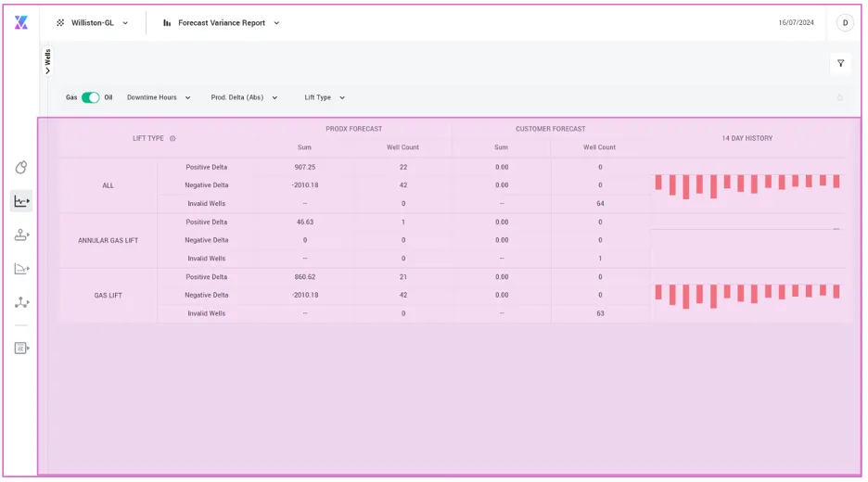The width and height of the screenshot is (868, 482).
Task: Click the 14-day history chart for ALL
Action: [747, 186]
